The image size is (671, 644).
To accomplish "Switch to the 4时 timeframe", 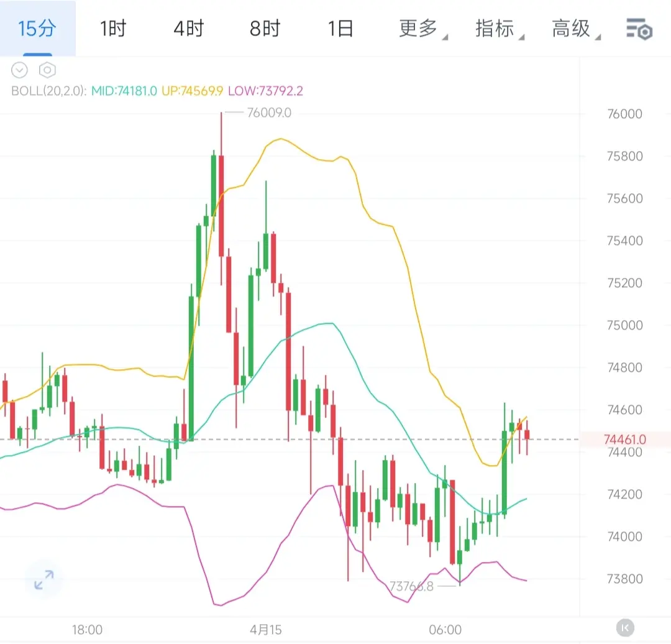I will pyautogui.click(x=189, y=29).
